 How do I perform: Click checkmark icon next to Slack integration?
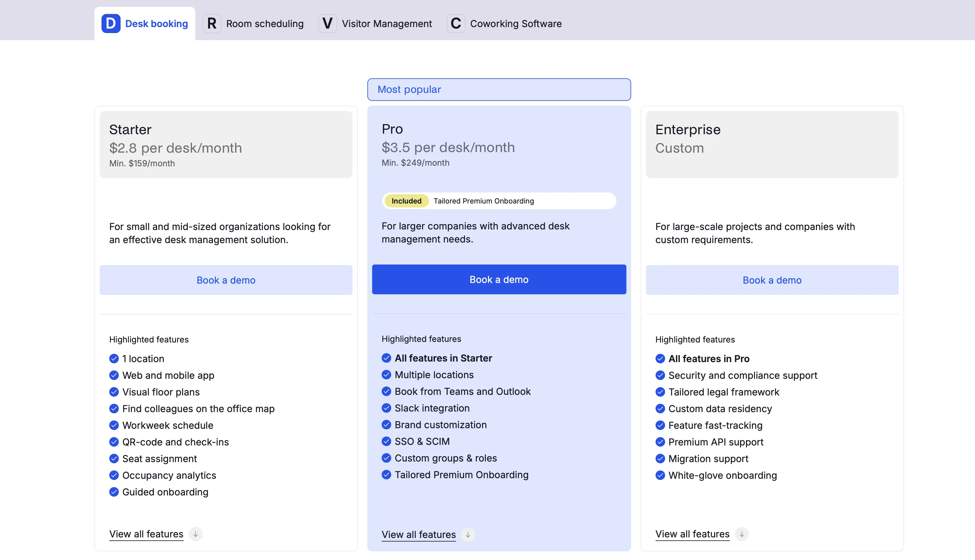pos(386,408)
